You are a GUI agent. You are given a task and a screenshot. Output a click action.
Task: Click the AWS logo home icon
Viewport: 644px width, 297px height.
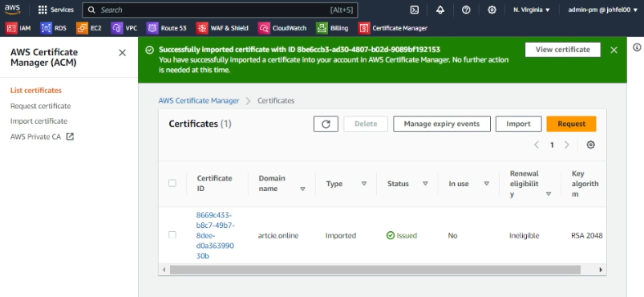coord(13,10)
